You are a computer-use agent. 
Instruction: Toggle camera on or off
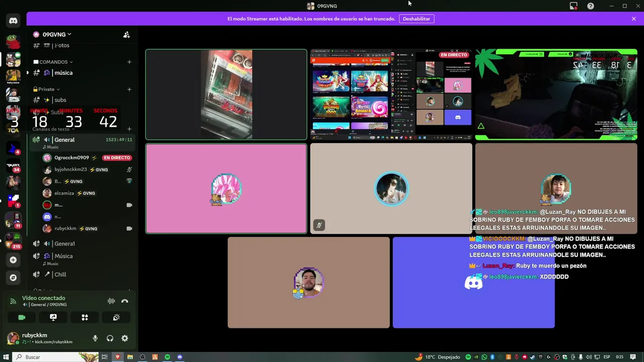click(x=22, y=317)
